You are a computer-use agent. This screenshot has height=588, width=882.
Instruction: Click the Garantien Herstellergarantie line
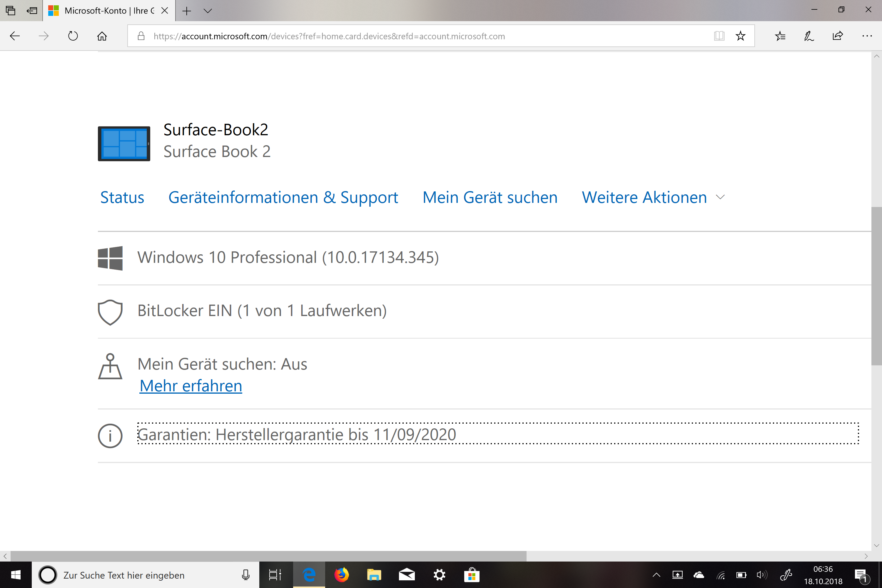click(x=498, y=434)
